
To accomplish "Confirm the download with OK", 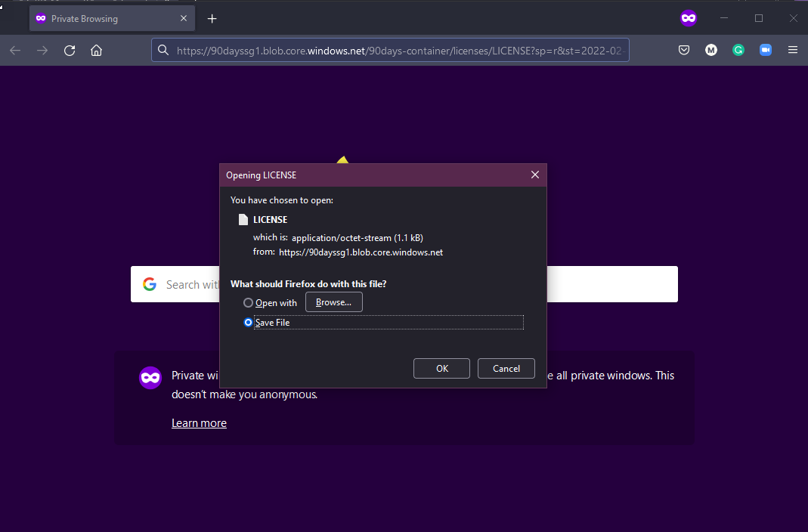I will 442,369.
